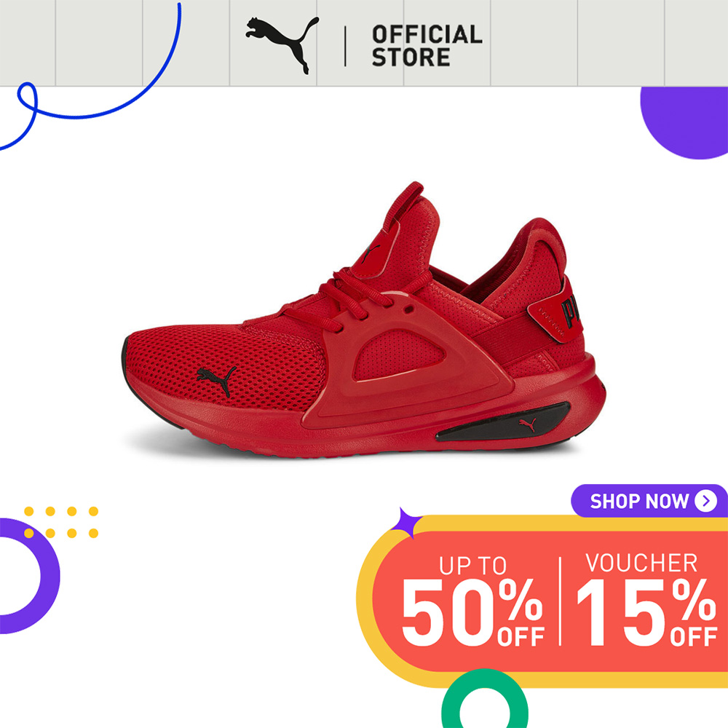
Task: Click the heel tab Puma label
Action: pos(557,309)
